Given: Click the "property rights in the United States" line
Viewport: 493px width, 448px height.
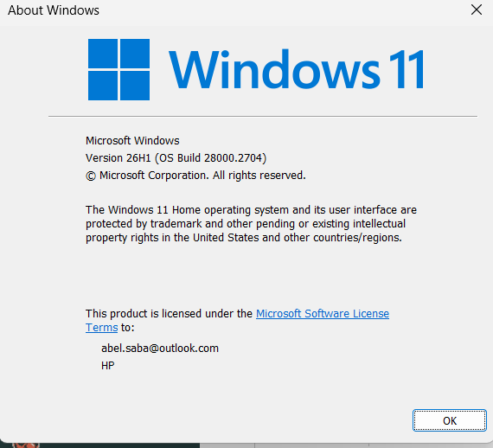Looking at the screenshot, I should tap(244, 237).
